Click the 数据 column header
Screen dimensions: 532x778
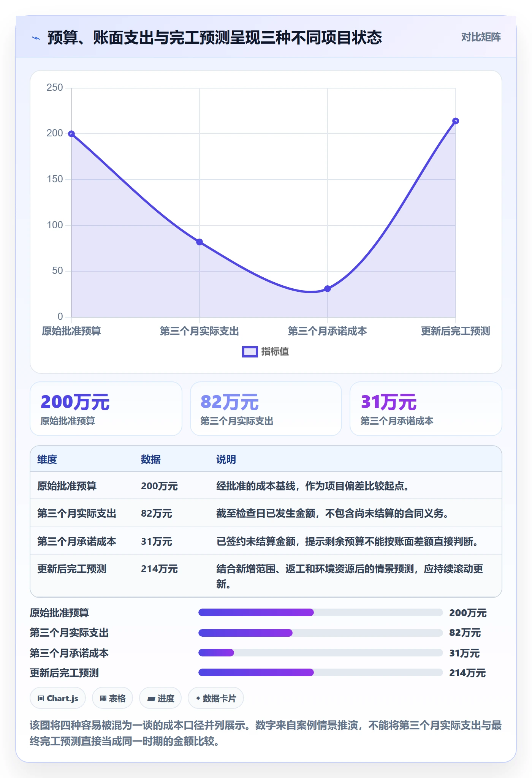(151, 459)
